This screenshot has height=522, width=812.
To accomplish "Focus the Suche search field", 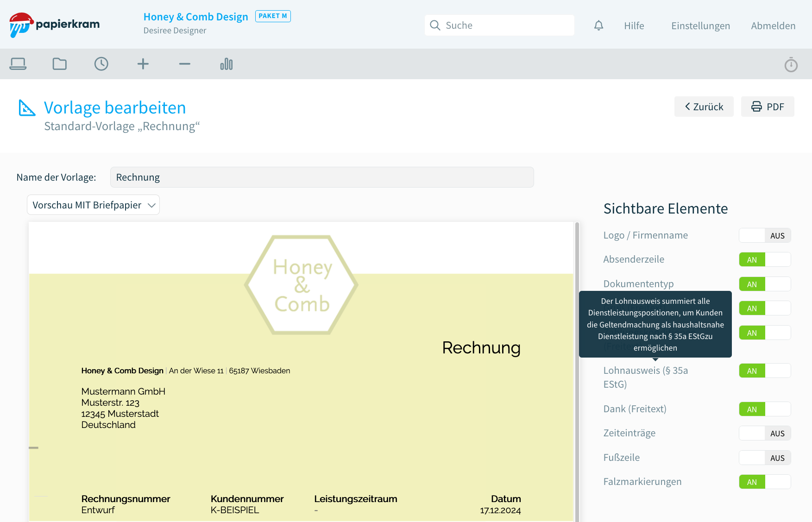I will pos(499,25).
